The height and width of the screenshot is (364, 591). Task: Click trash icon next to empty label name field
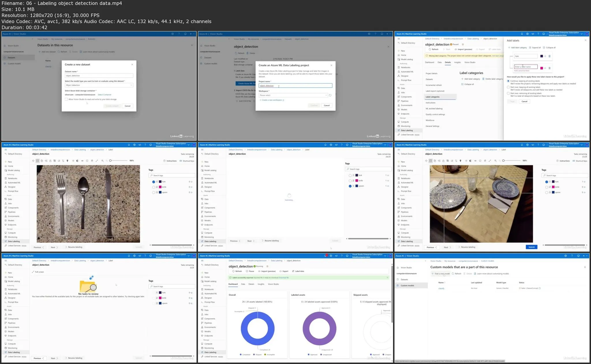(x=549, y=68)
